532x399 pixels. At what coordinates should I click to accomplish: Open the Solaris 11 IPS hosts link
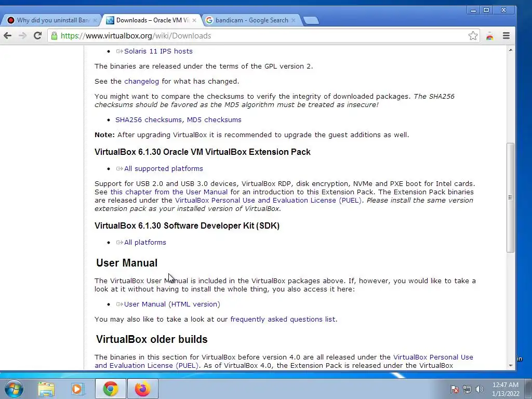(158, 51)
